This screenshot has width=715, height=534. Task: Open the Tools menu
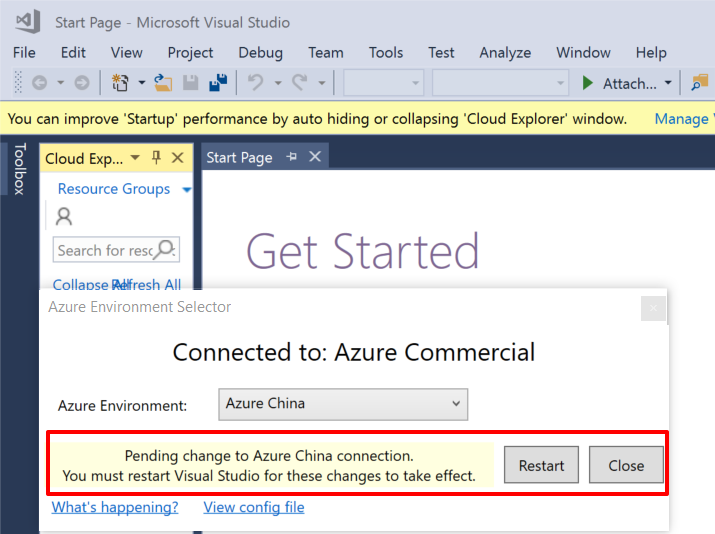click(386, 52)
